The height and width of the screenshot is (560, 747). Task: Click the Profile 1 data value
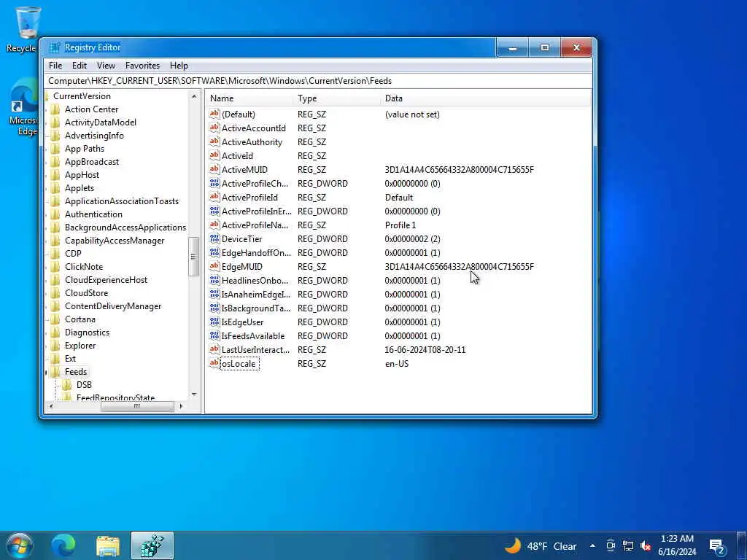pyautogui.click(x=400, y=225)
